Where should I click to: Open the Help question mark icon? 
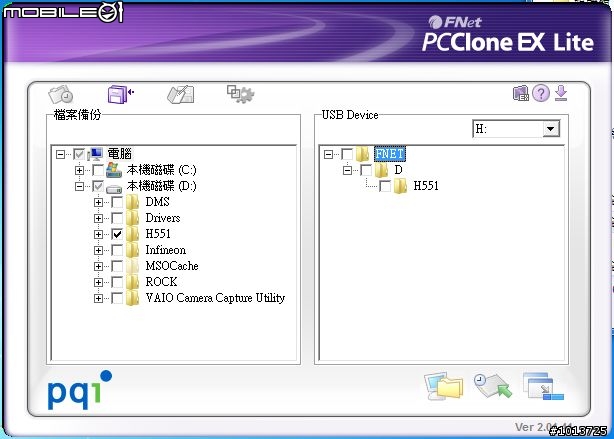pos(541,94)
